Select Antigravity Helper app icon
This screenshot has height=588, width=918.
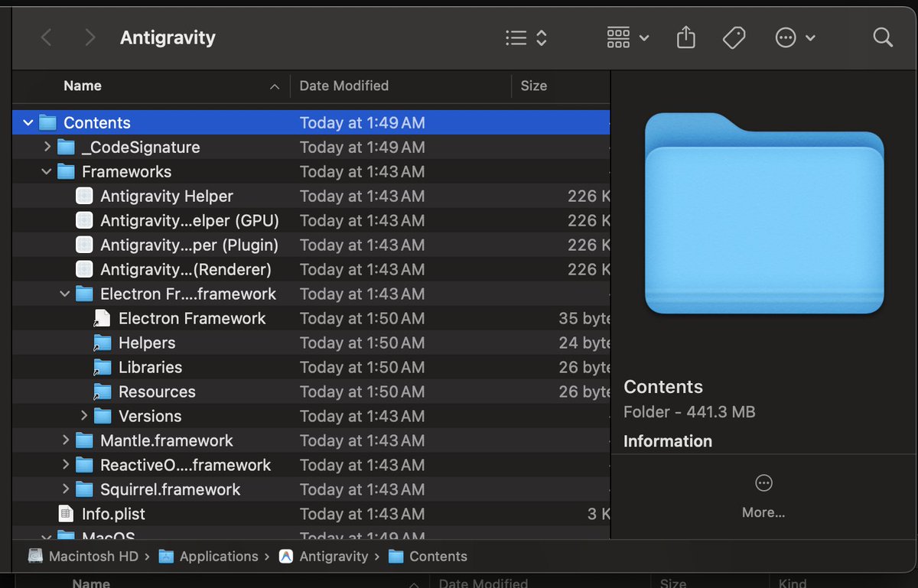point(84,196)
